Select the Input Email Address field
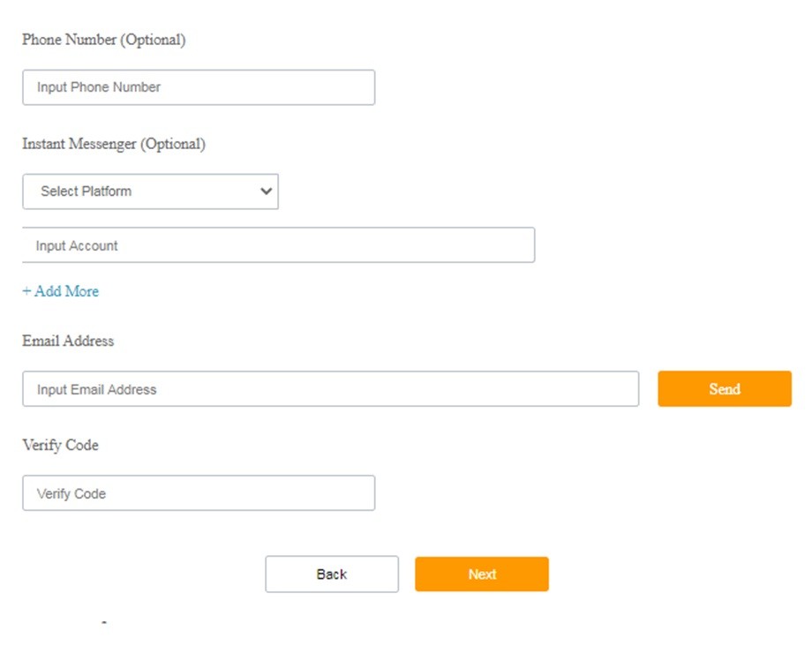The height and width of the screenshot is (646, 812). coord(330,389)
